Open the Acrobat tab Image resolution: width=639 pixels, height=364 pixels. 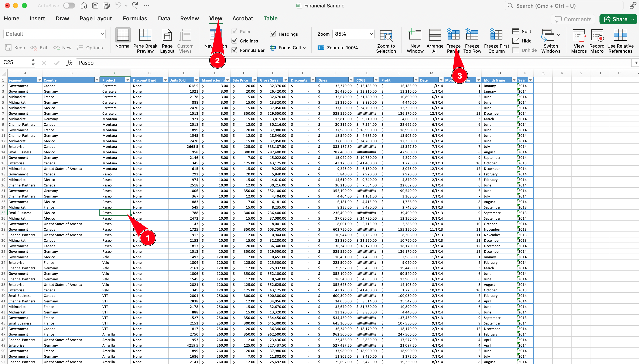243,18
